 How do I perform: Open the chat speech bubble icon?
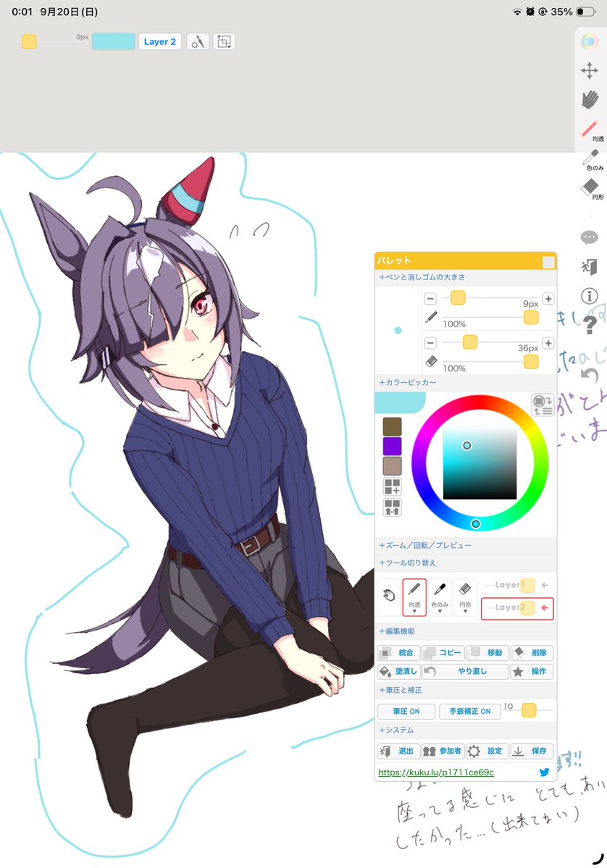[589, 237]
